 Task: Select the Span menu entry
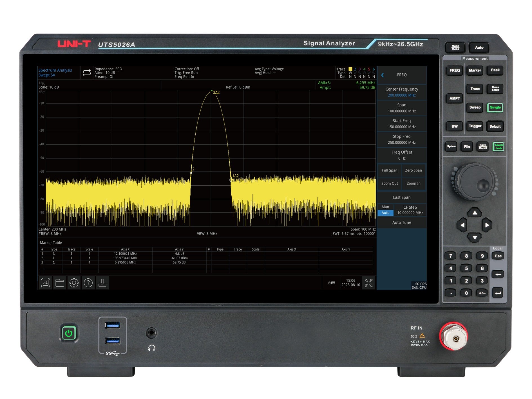tap(402, 108)
